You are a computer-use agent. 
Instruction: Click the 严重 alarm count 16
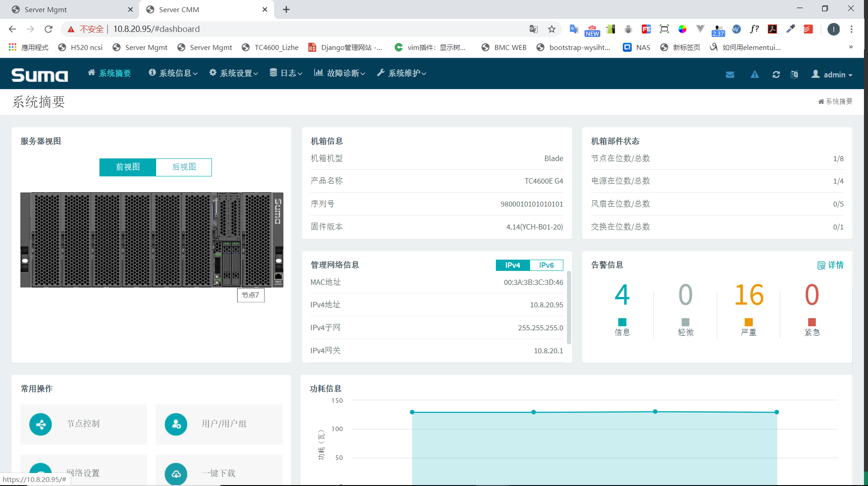[749, 295]
